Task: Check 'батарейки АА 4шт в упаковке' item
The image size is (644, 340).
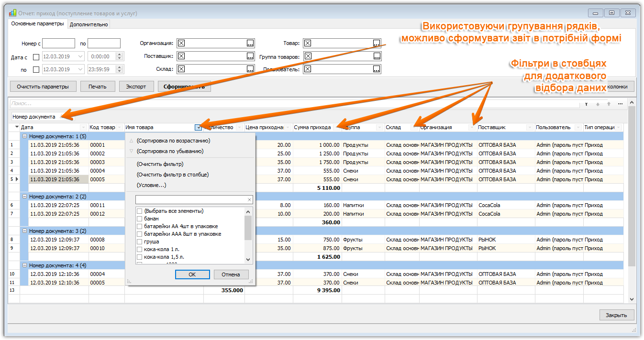Action: (139, 226)
